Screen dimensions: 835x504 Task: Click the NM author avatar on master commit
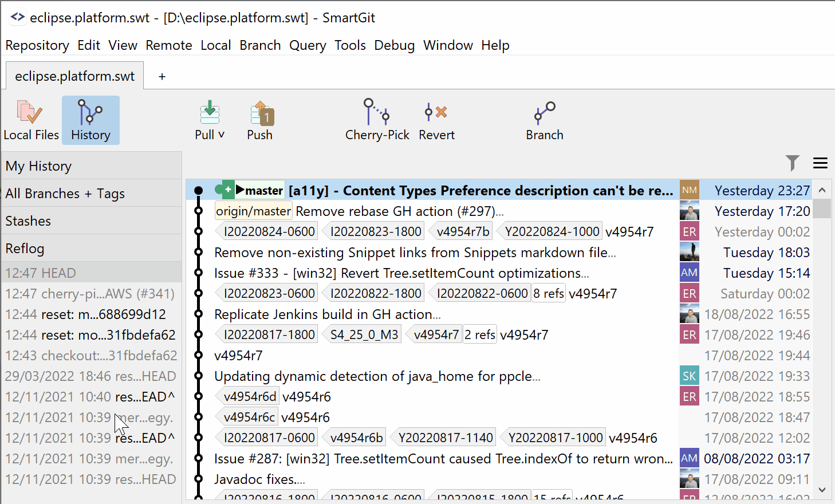pyautogui.click(x=690, y=190)
